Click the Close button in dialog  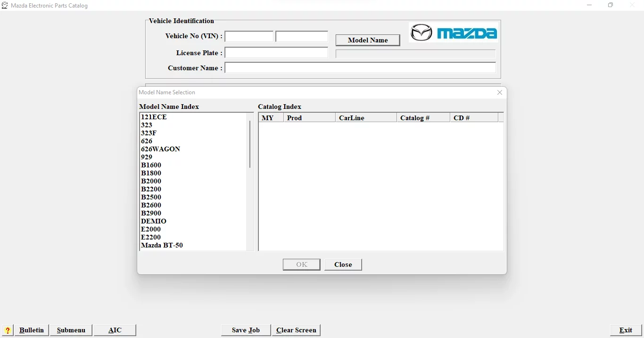coord(343,264)
